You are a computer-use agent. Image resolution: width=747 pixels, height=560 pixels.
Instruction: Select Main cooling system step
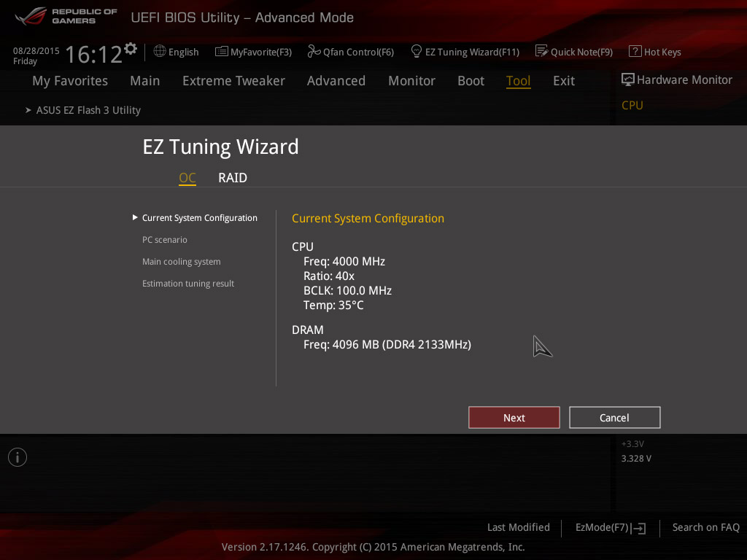[182, 262]
